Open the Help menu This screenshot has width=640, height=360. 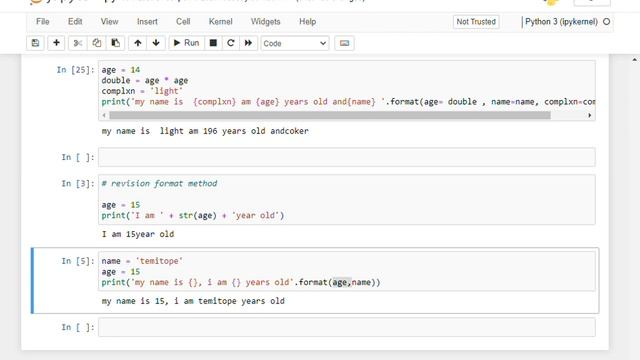pos(307,22)
